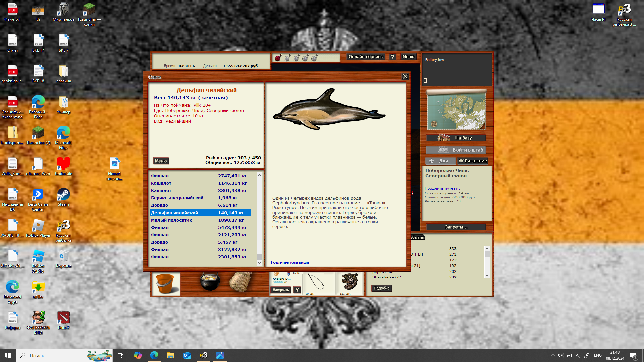Click the fishing net sack icon
Screen dimensions: 644x362
pyautogui.click(x=240, y=282)
